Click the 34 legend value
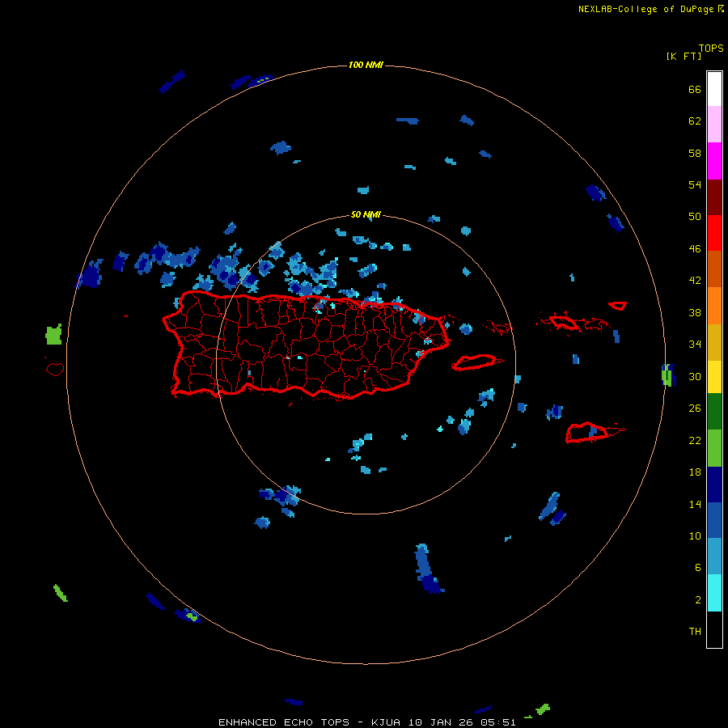 click(x=695, y=345)
